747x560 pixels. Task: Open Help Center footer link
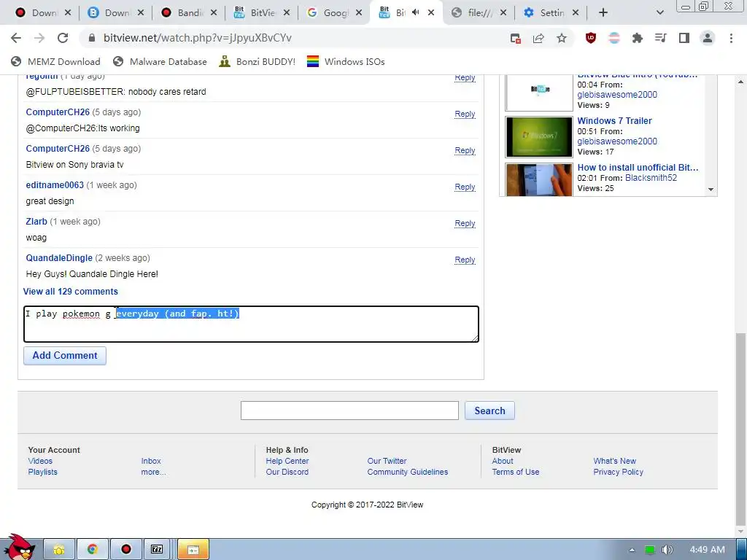coord(287,461)
